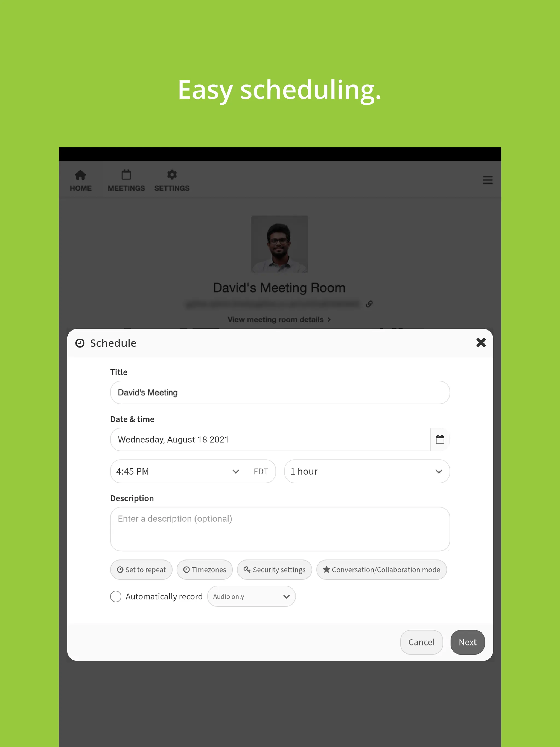560x747 pixels.
Task: Toggle the hamburger menu icon
Action: 488,180
